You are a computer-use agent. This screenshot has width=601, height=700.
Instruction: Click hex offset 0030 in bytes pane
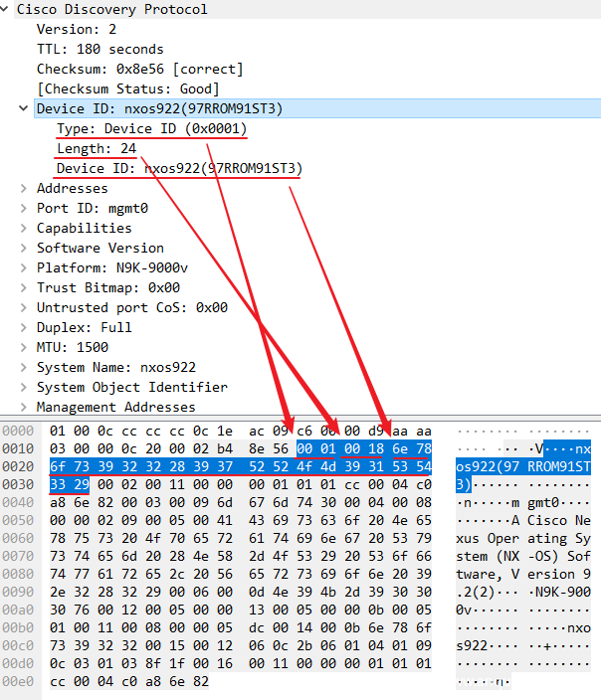(18, 484)
